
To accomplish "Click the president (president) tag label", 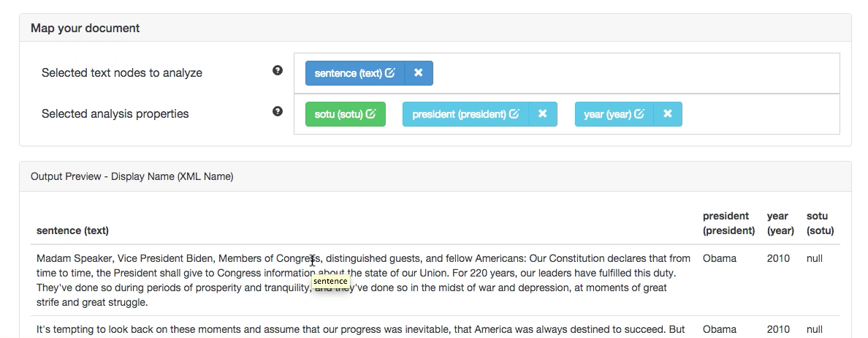I will coord(459,114).
